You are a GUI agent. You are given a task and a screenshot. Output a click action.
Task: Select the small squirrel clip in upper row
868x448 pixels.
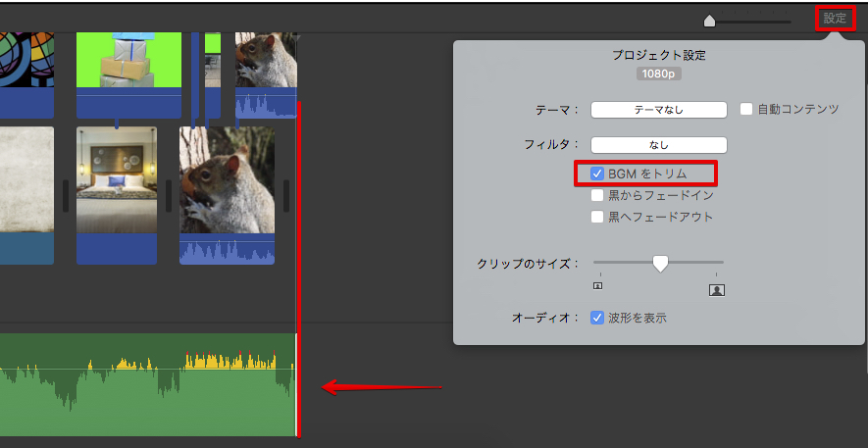(266, 60)
